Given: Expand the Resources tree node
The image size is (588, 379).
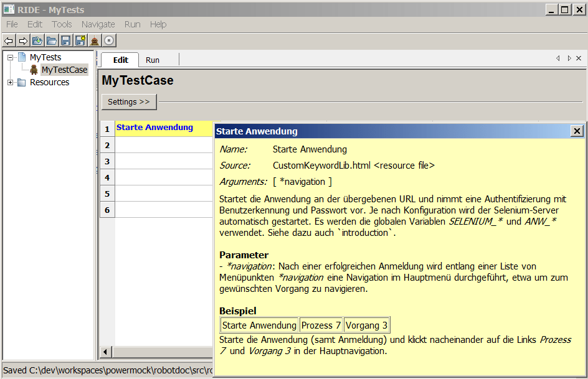Looking at the screenshot, I should 11,82.
